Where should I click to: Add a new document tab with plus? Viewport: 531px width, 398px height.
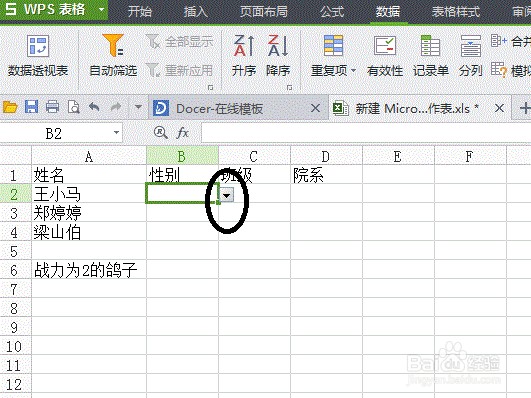tap(525, 108)
